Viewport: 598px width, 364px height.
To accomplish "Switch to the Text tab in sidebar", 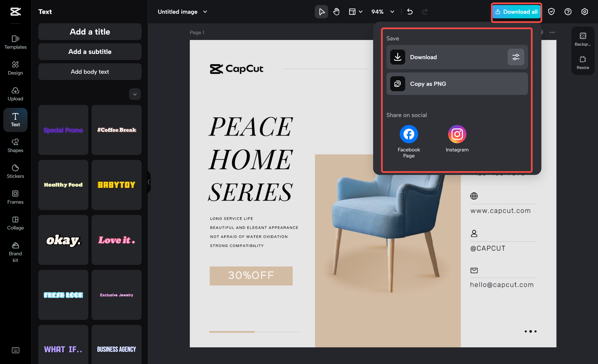I will [15, 120].
